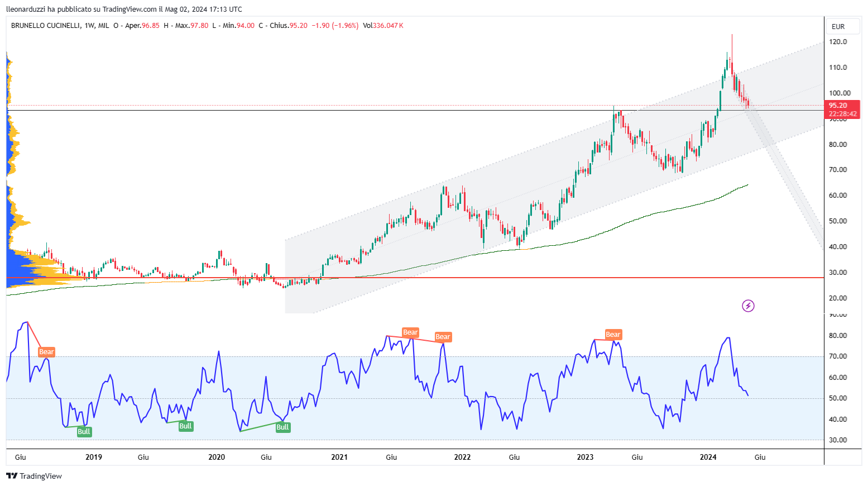Image resolution: width=868 pixels, height=486 pixels.
Task: Click the 95.20 current price label
Action: [838, 105]
